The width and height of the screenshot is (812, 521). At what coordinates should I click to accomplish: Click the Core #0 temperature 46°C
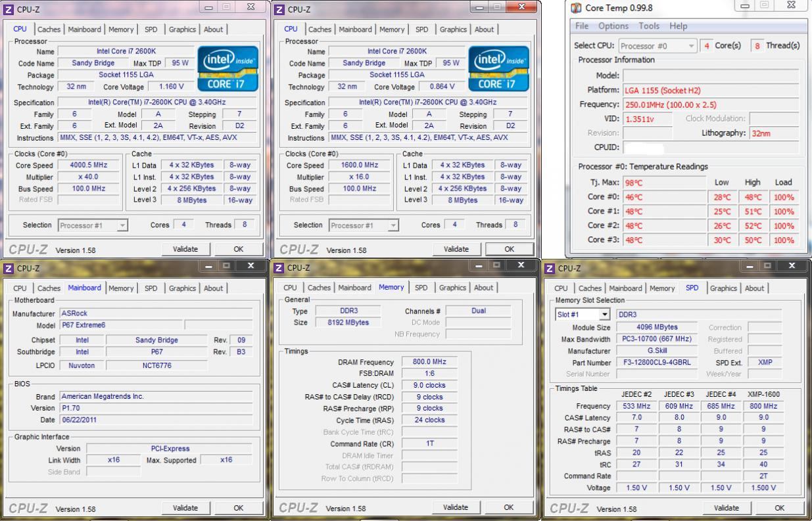click(665, 197)
